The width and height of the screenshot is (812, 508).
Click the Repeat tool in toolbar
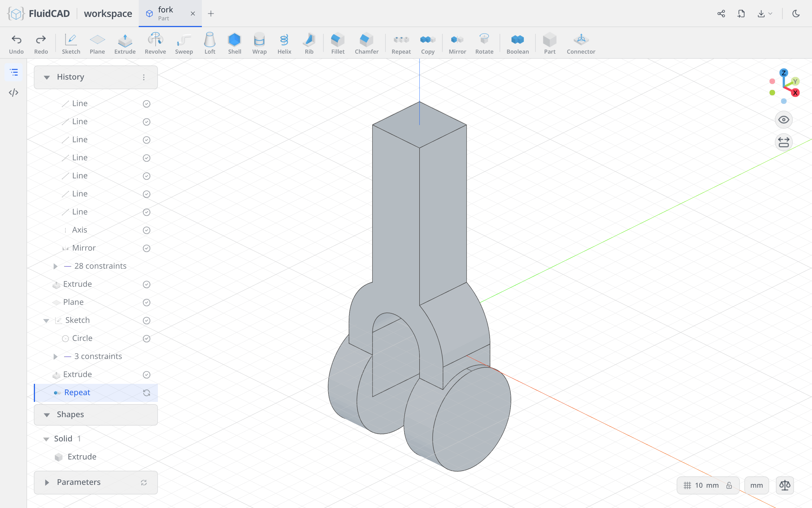pos(401,44)
